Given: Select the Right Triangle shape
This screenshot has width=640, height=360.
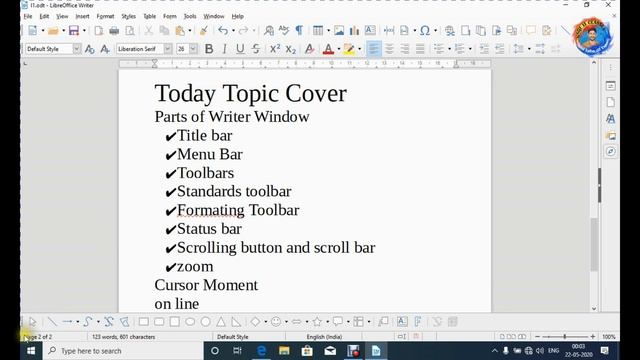Looking at the screenshot, I should click(236, 322).
